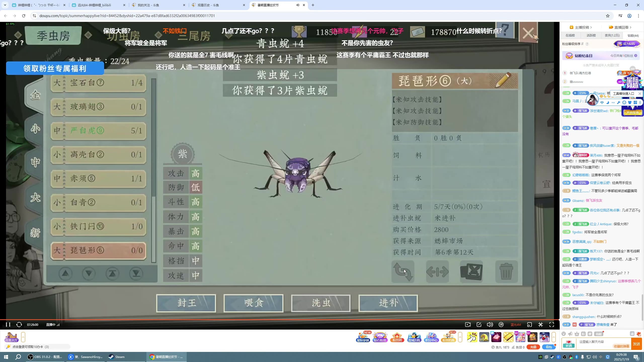Click the stream refresh icon
The height and width of the screenshot is (362, 644).
(x=19, y=325)
